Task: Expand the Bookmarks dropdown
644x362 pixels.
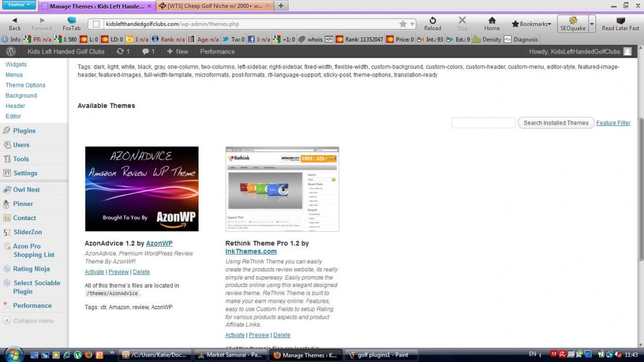Action: point(531,24)
